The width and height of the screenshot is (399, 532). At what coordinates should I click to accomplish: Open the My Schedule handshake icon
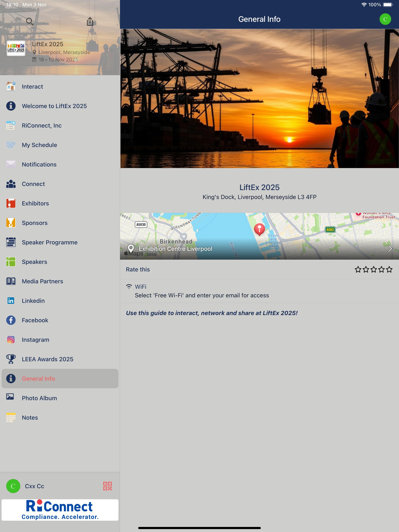coord(11,145)
